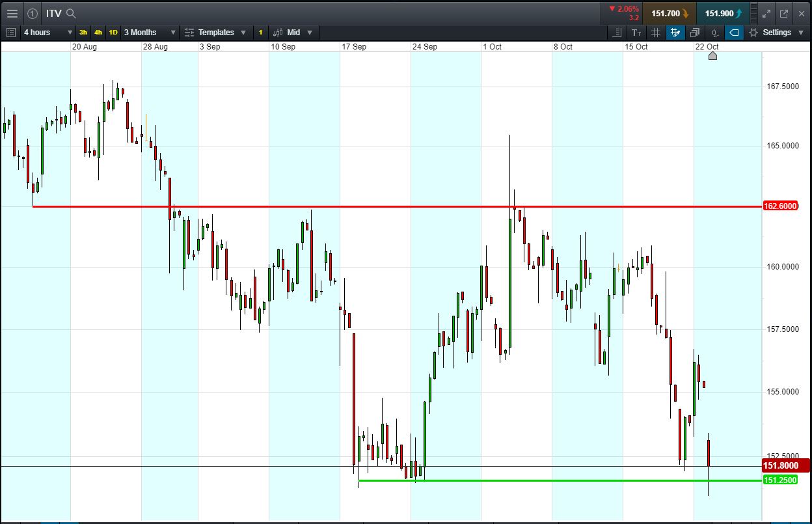Open the chart list panel icon
This screenshot has height=524, width=812.
(x=11, y=32)
